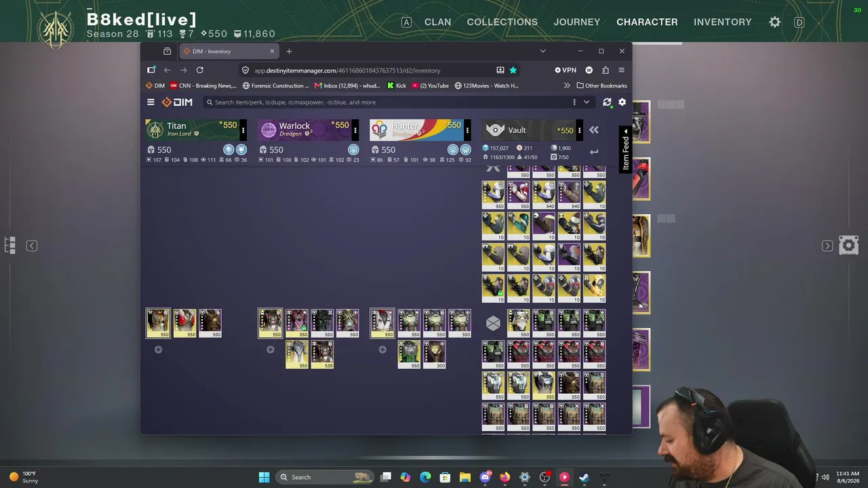Viewport: 868px width, 488px height.
Task: Open the Kick bookmark
Action: click(397, 86)
